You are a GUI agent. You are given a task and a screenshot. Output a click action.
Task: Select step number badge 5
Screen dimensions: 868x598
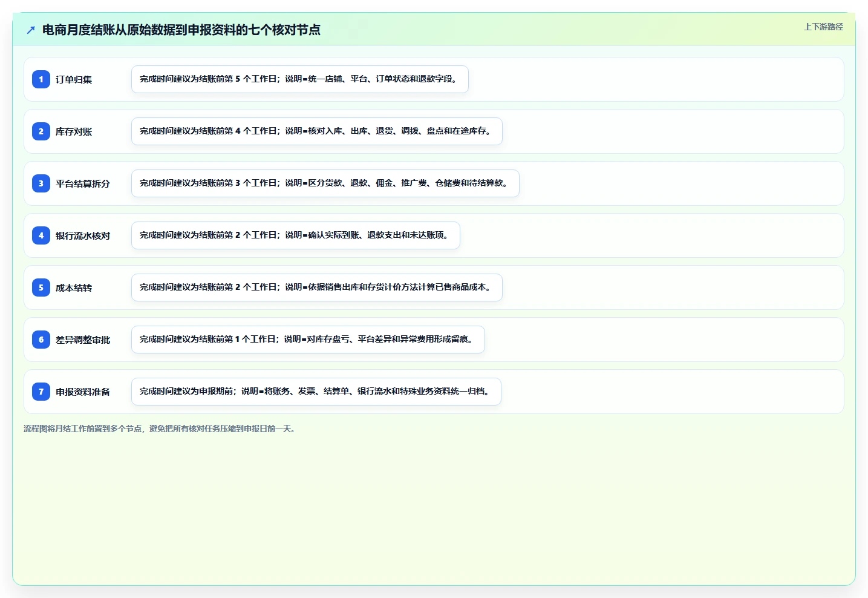(41, 287)
